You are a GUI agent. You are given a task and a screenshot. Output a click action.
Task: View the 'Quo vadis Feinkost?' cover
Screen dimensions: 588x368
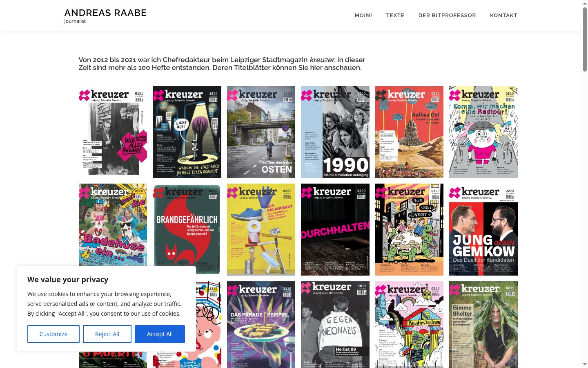coord(409,229)
